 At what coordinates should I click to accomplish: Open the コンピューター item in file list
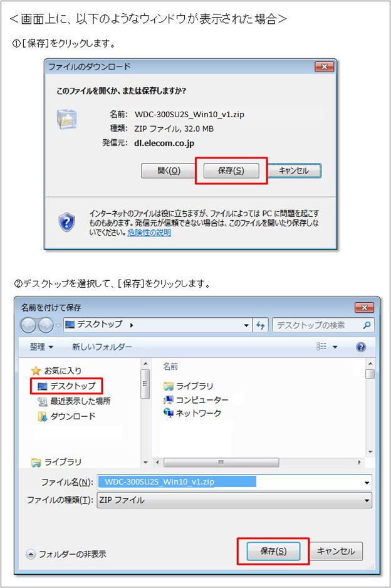195,400
